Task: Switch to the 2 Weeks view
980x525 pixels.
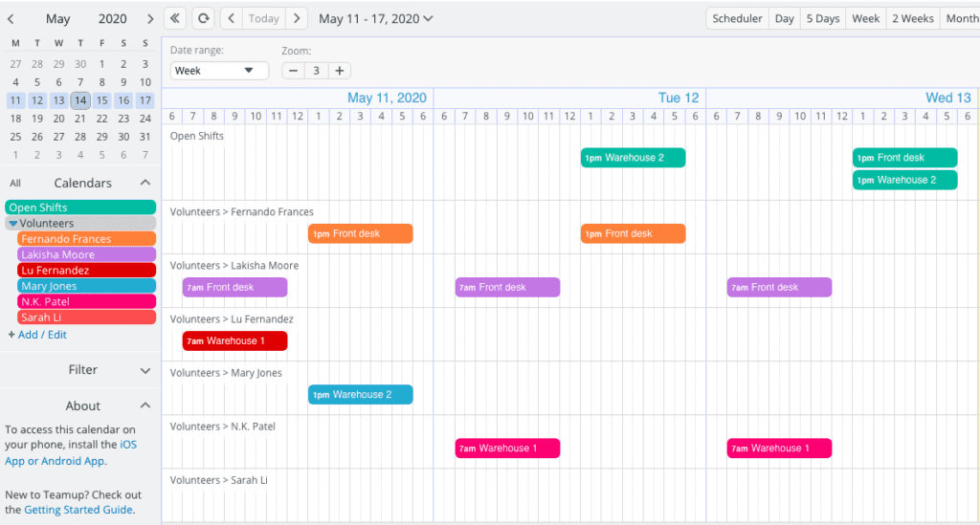Action: (912, 18)
